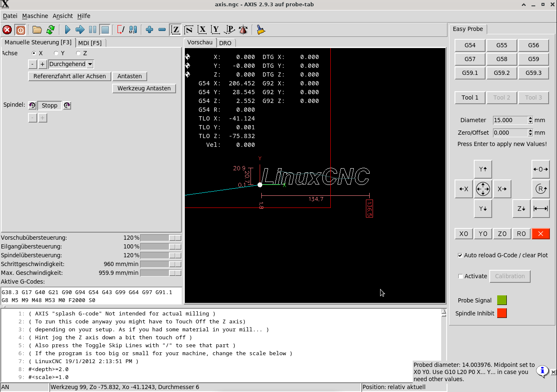The height and width of the screenshot is (392, 557).
Task: Adjust Schrittgeschwindigkeit slider
Action: [x=161, y=264]
